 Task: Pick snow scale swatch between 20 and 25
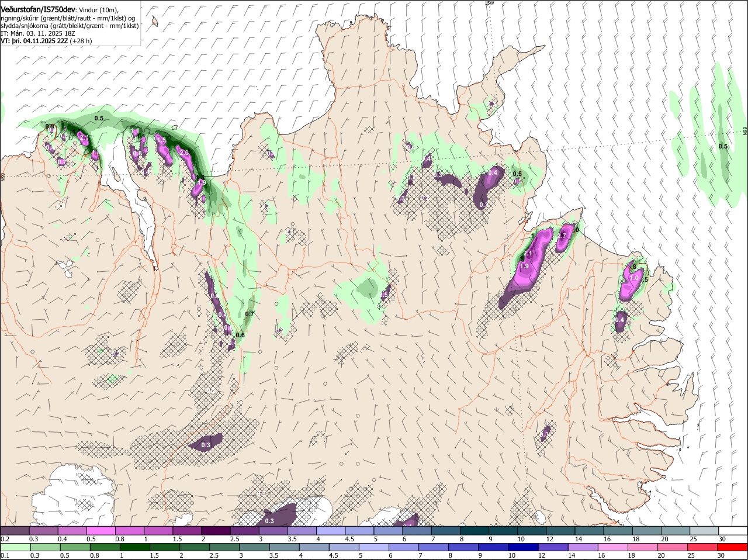tap(676, 530)
